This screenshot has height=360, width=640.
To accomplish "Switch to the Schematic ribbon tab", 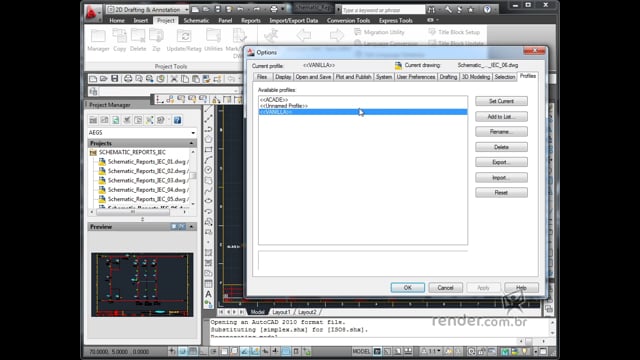I will pyautogui.click(x=196, y=20).
